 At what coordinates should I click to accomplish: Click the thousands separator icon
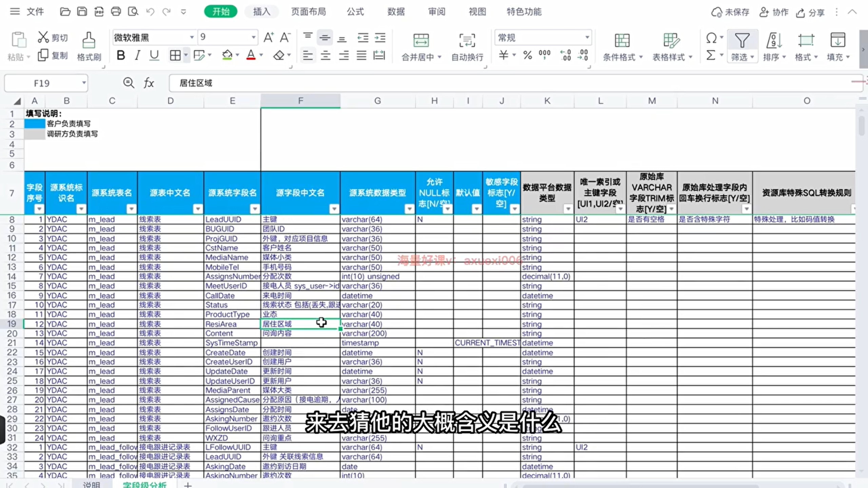click(x=545, y=55)
